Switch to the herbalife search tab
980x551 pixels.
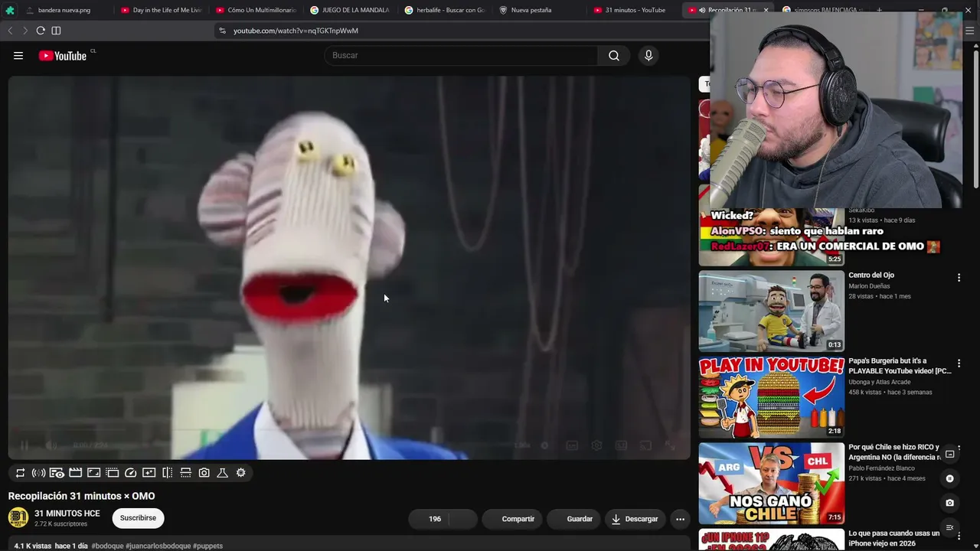click(x=445, y=10)
